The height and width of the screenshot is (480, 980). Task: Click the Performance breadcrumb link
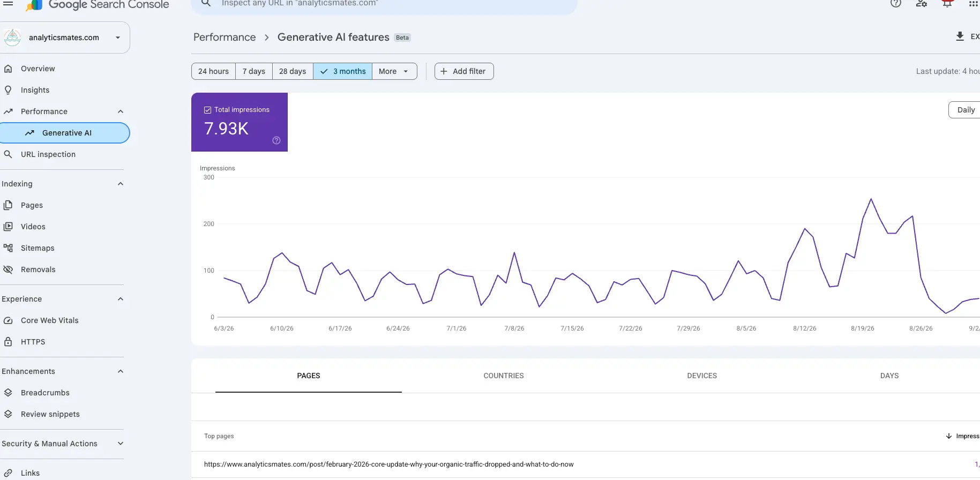(x=225, y=37)
